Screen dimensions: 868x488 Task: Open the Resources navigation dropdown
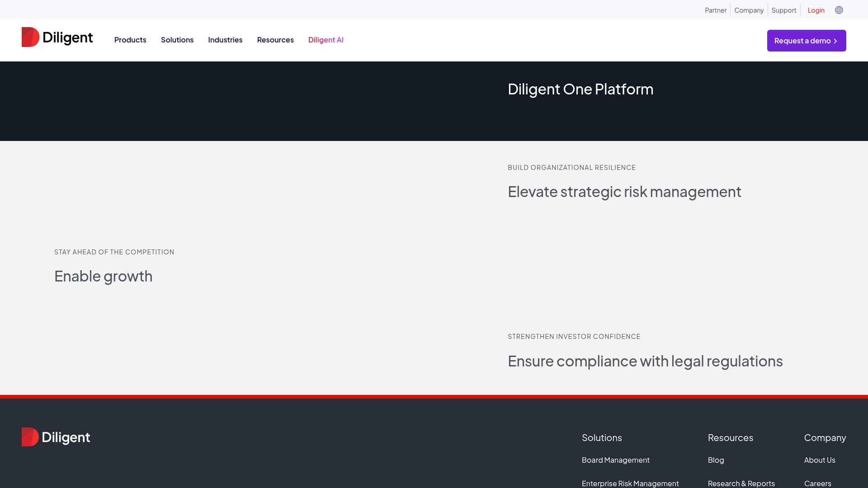pos(275,40)
